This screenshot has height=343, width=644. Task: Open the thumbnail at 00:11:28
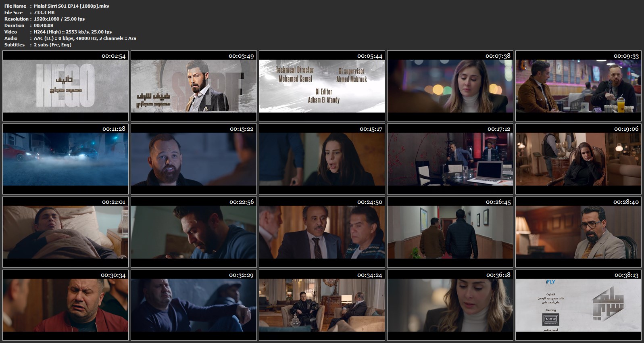pos(65,159)
